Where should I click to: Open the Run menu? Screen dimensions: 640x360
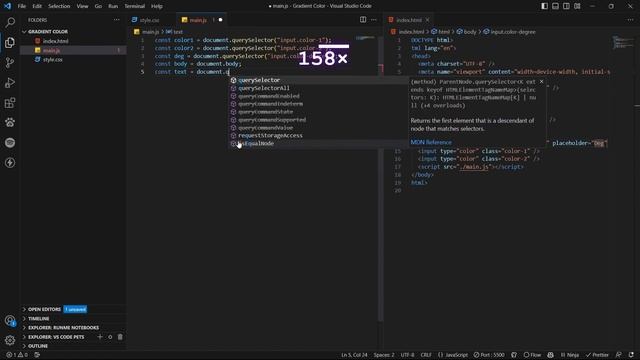(x=113, y=6)
